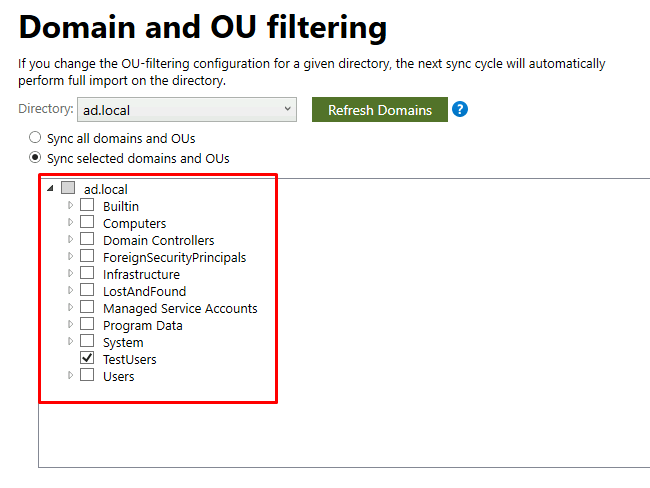This screenshot has height=488, width=650.
Task: Expand the Infrastructure tree node
Action: tap(70, 274)
